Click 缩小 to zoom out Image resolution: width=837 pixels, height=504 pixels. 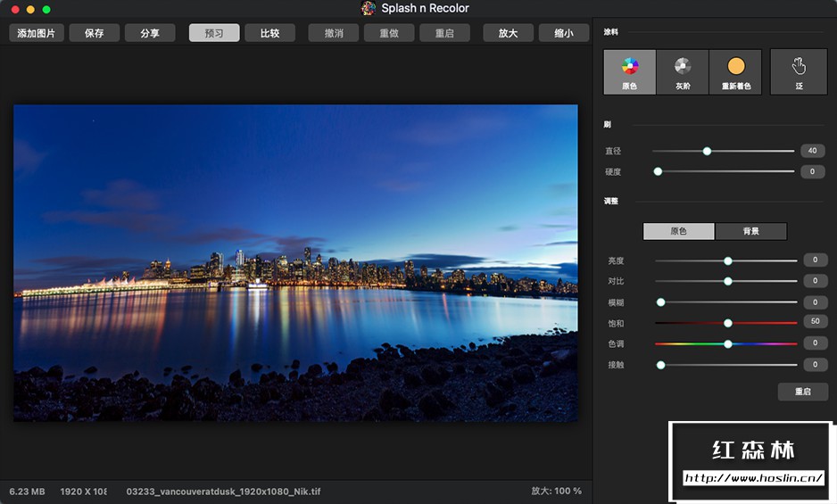click(563, 33)
